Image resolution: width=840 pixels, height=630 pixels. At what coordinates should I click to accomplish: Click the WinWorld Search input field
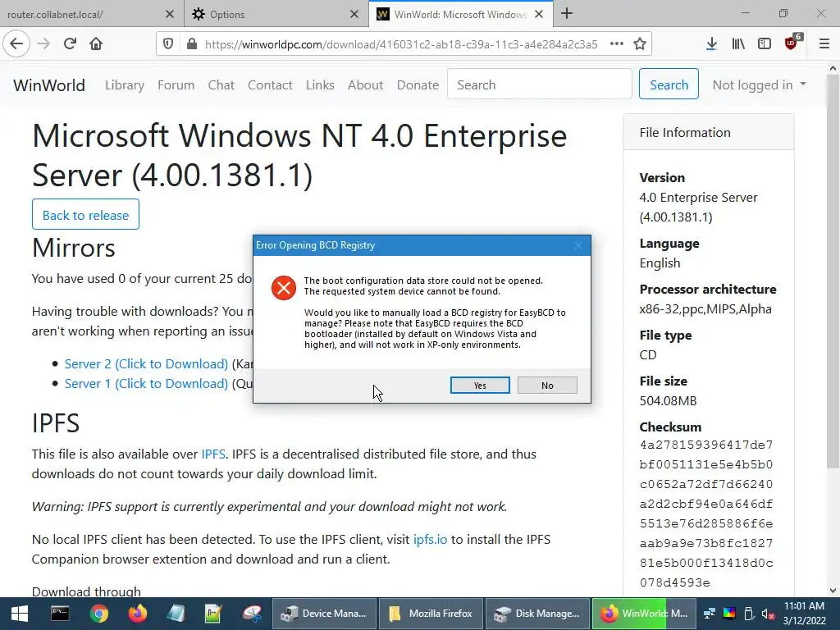(540, 84)
